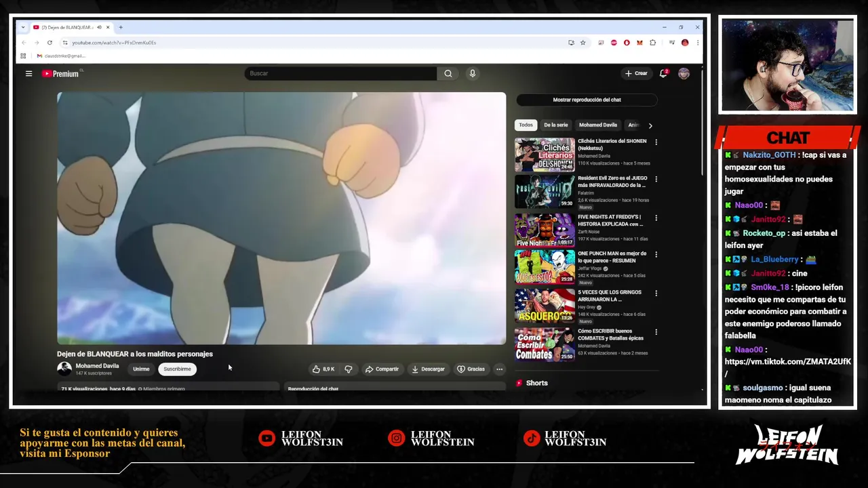Bookmark this page with the star

click(583, 43)
